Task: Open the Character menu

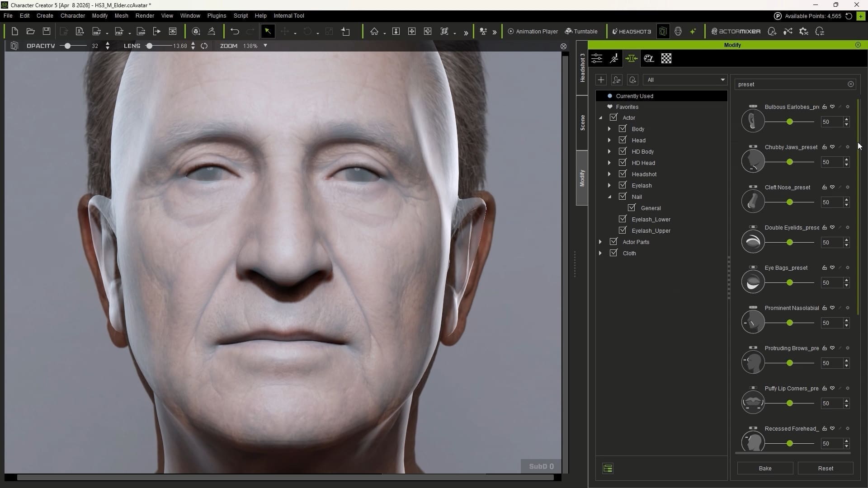Action: [x=72, y=15]
